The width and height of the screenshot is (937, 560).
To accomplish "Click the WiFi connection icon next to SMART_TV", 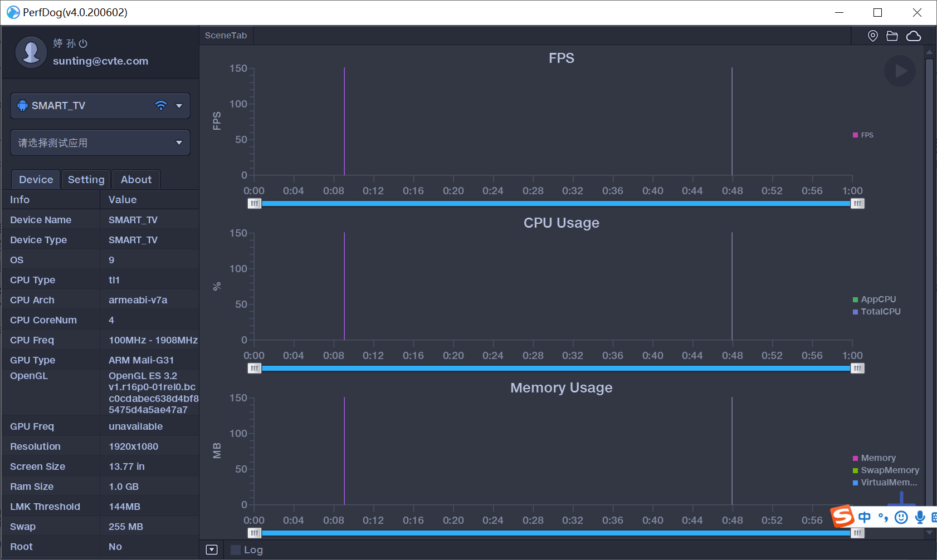I will [161, 105].
